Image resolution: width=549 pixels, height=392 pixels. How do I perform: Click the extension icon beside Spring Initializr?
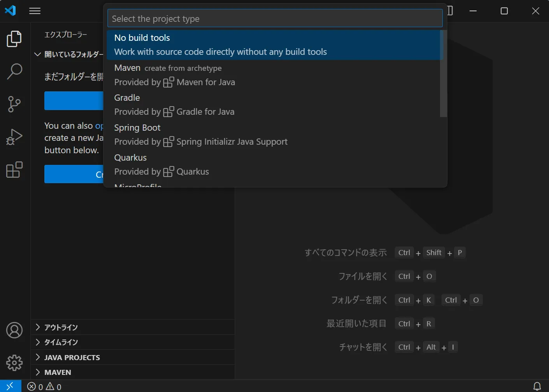(169, 142)
